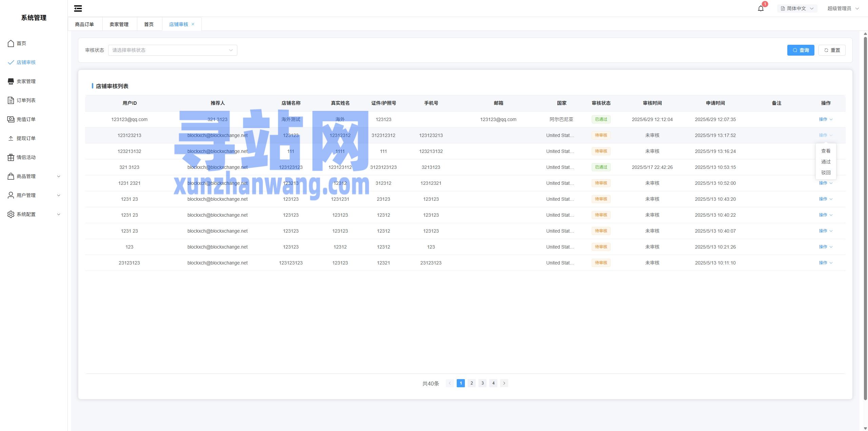Image resolution: width=868 pixels, height=431 pixels.
Task: Go to page 3
Action: 482,383
